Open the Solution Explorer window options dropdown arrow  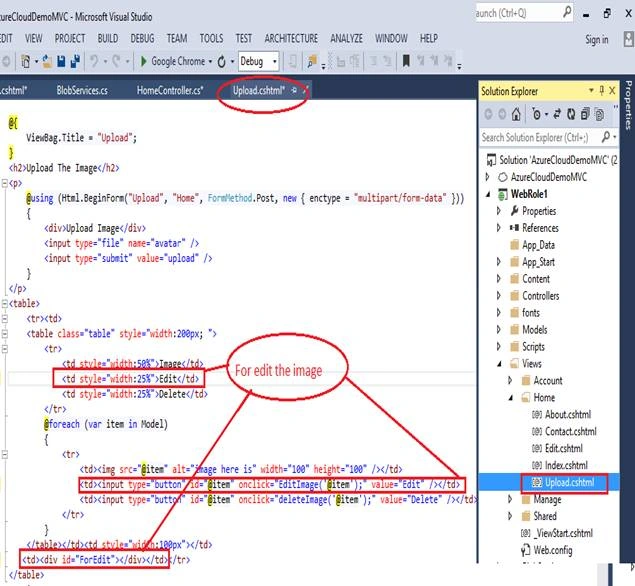click(591, 90)
